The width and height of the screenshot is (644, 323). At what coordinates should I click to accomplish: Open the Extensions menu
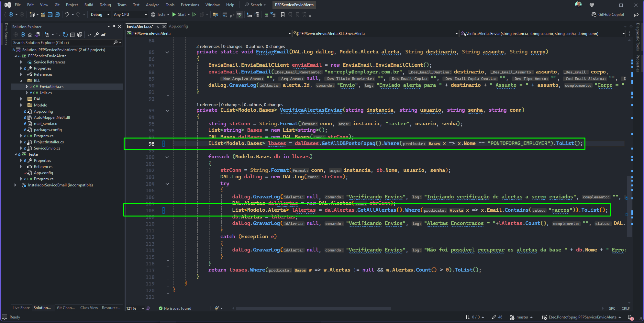click(x=190, y=5)
